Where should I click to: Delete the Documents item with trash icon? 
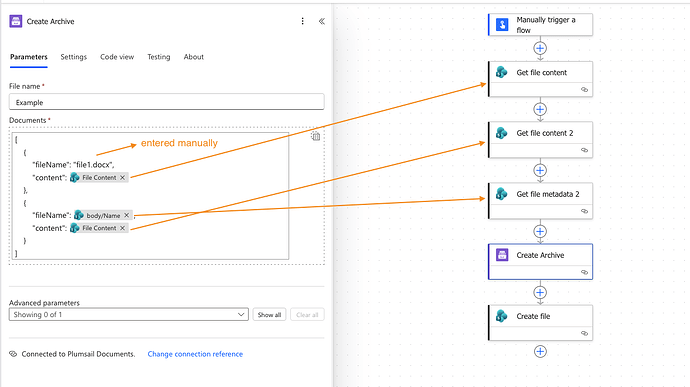coord(316,136)
